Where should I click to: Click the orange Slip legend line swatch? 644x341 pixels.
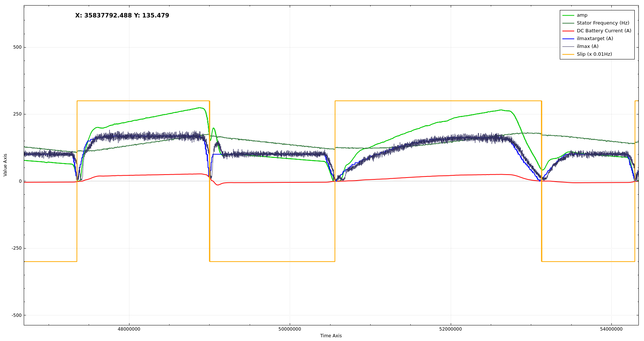pos(568,54)
